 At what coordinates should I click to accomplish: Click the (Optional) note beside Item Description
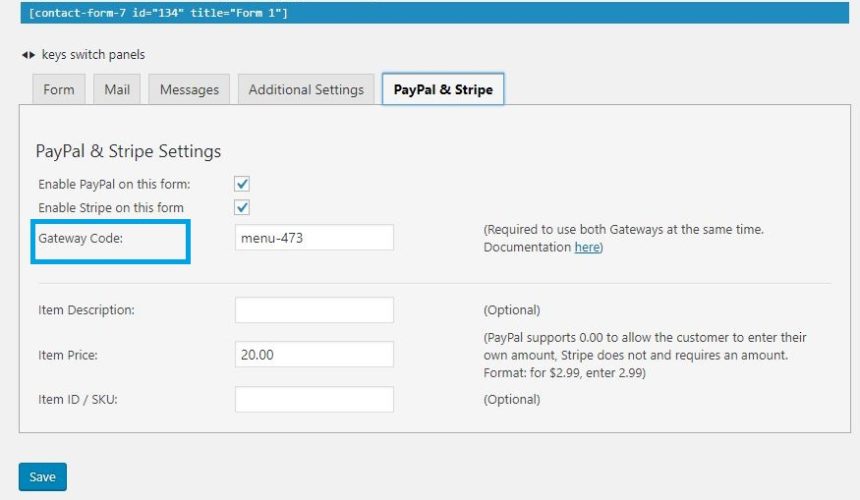[x=512, y=310]
